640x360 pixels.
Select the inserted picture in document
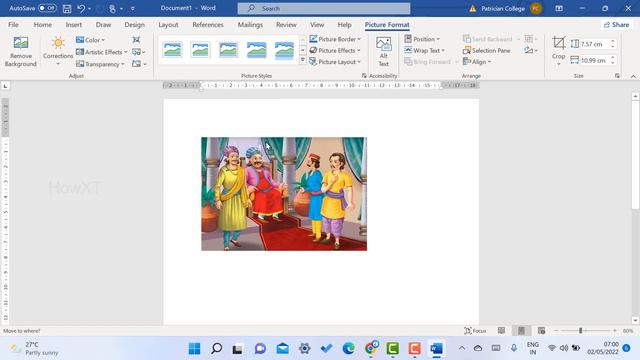[x=284, y=194]
